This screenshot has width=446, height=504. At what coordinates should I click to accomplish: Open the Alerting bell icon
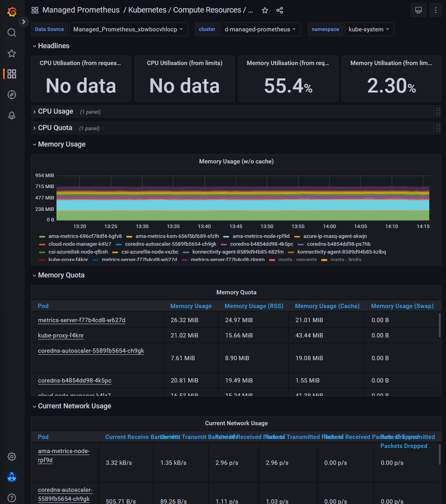click(x=12, y=116)
